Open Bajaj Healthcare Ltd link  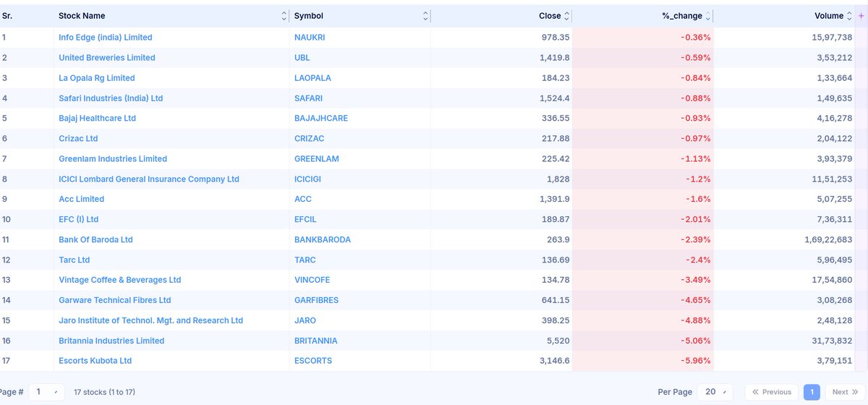coord(97,118)
